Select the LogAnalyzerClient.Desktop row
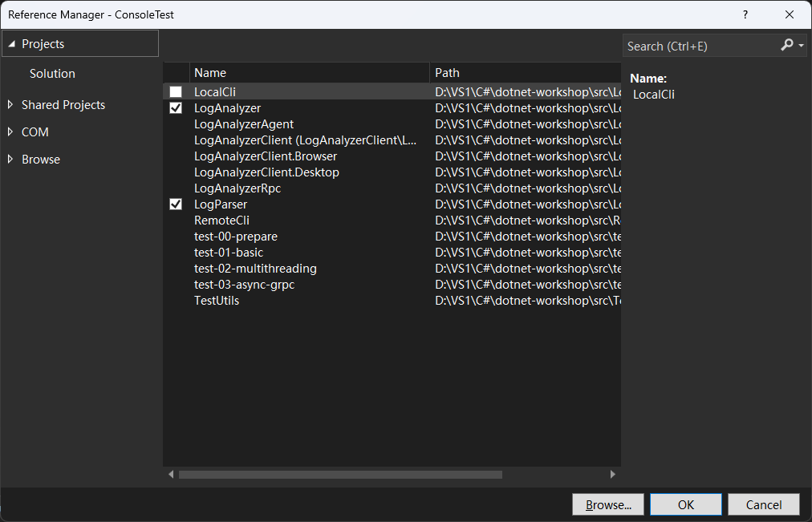The height and width of the screenshot is (522, 812). pyautogui.click(x=392, y=172)
